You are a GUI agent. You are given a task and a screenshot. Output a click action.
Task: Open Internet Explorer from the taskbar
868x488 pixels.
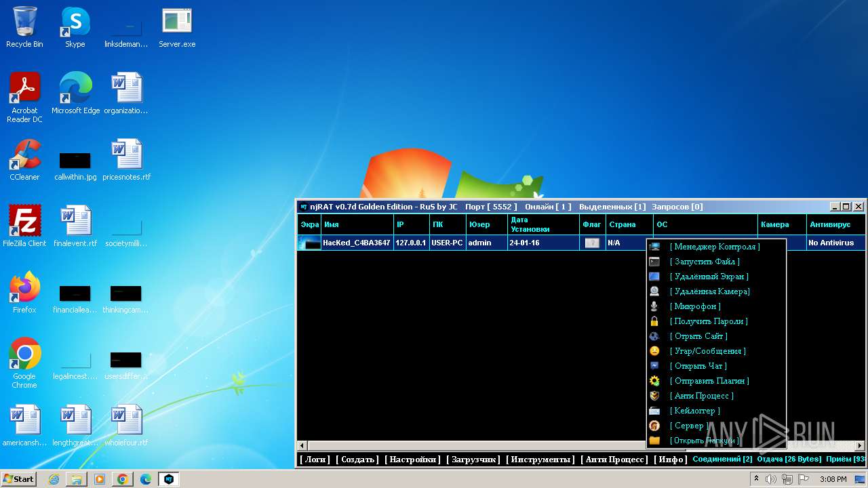[x=54, y=479]
